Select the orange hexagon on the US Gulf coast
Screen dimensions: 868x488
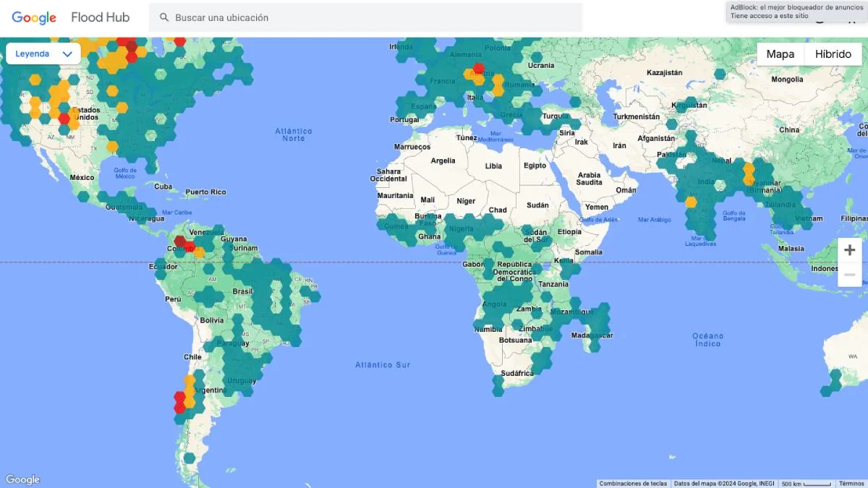pyautogui.click(x=112, y=147)
